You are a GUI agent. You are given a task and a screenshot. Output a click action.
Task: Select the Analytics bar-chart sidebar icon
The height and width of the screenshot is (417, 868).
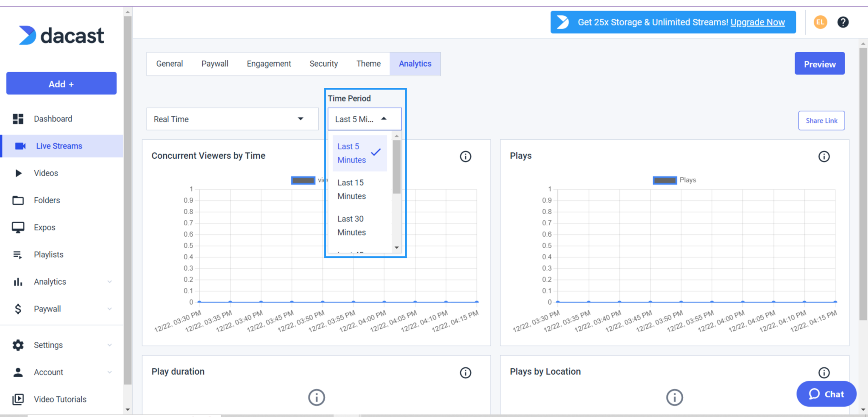(18, 281)
